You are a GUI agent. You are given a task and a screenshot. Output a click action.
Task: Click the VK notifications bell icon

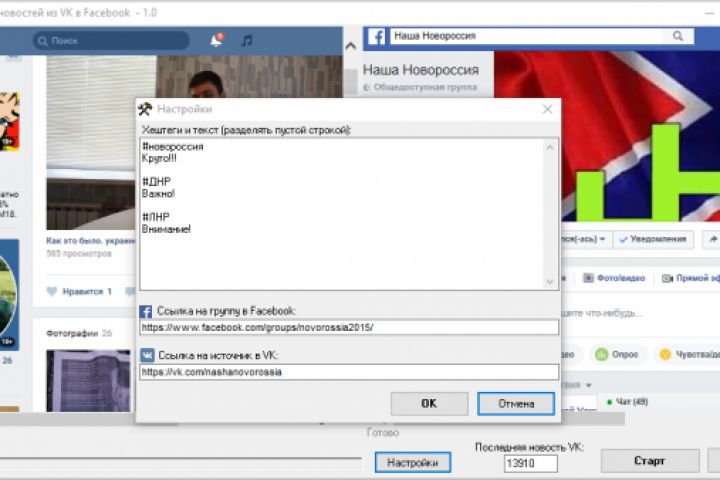[x=216, y=40]
